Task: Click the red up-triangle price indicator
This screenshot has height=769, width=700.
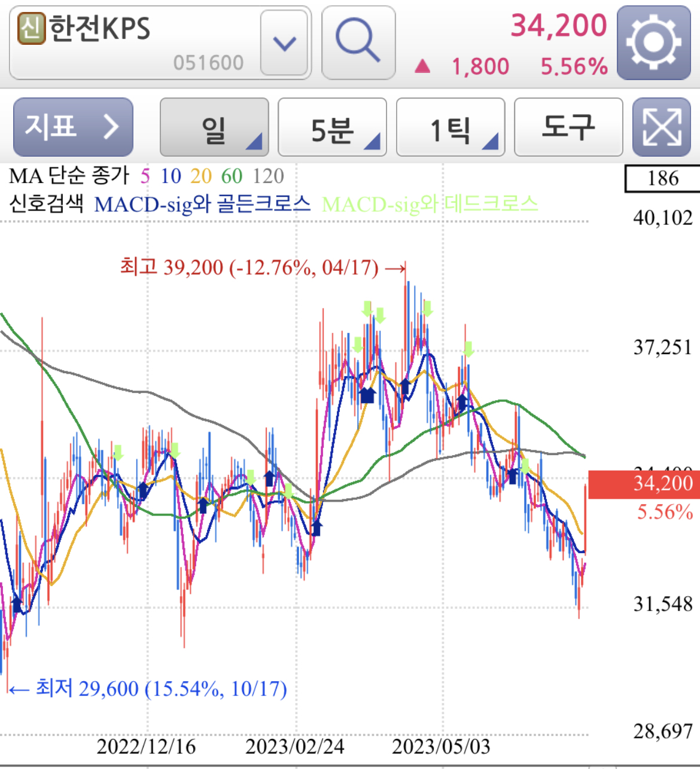Action: point(422,66)
